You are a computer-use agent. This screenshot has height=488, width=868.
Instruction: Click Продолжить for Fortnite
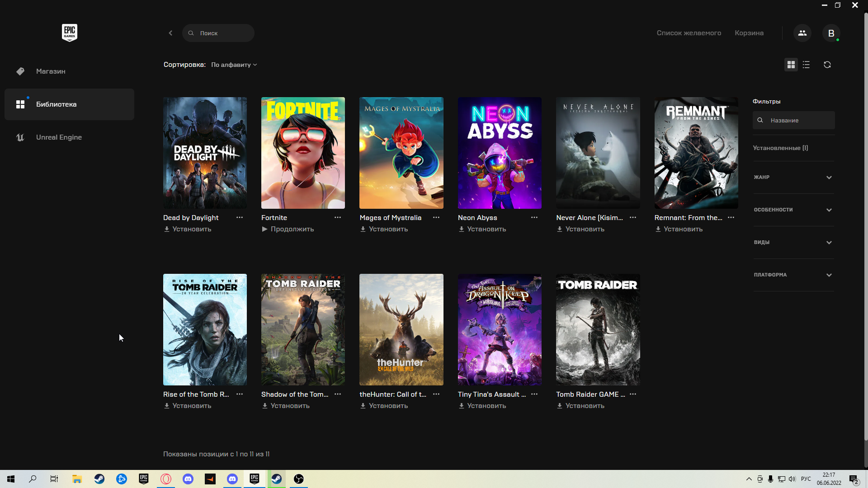(288, 229)
